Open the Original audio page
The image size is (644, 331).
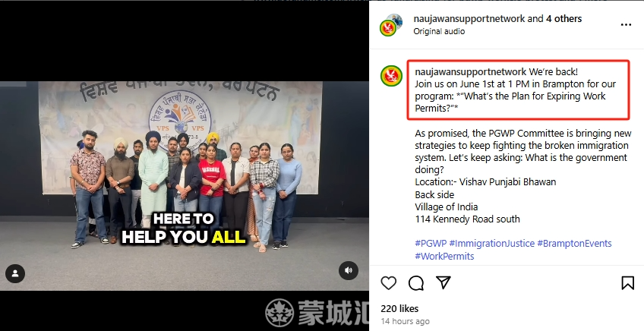439,31
